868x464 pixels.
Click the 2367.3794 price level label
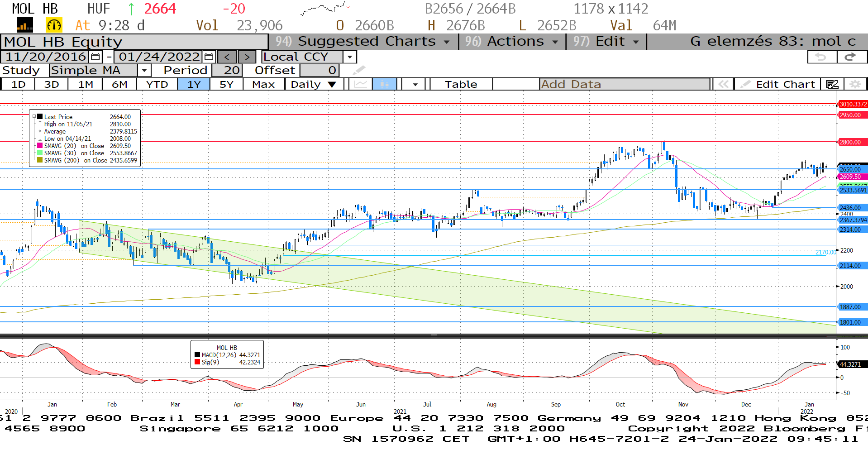click(853, 220)
